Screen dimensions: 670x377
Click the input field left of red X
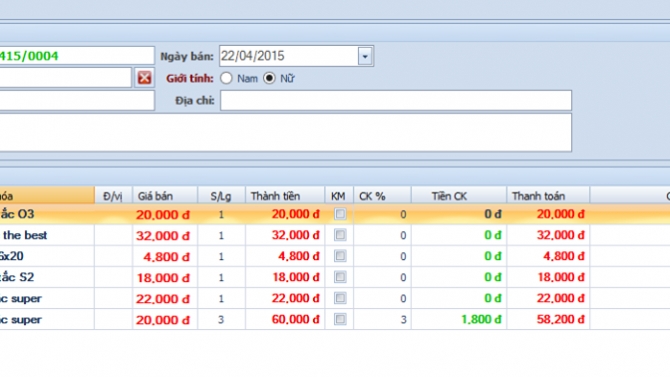coord(65,78)
